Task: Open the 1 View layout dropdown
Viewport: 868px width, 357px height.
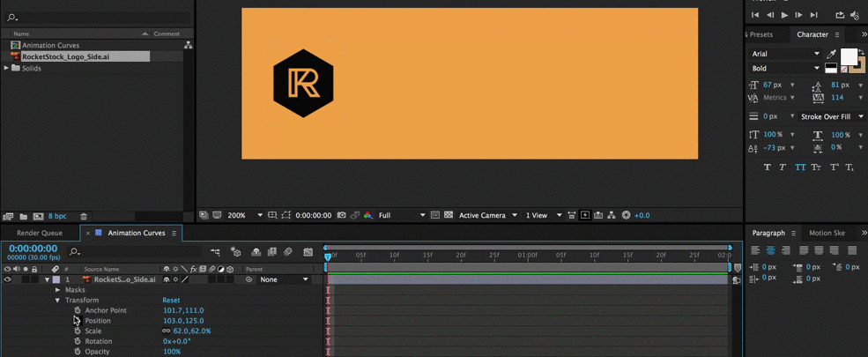Action: tap(543, 215)
